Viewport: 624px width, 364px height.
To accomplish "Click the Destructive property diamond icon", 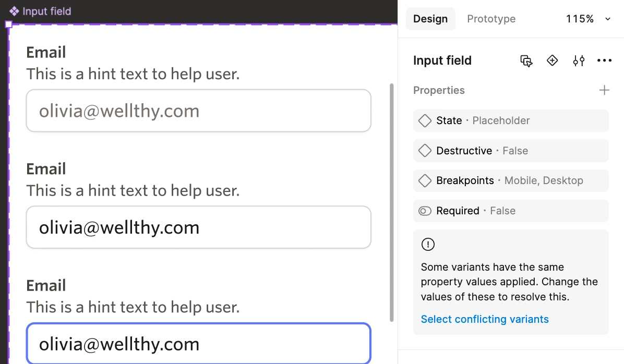I will coord(425,151).
